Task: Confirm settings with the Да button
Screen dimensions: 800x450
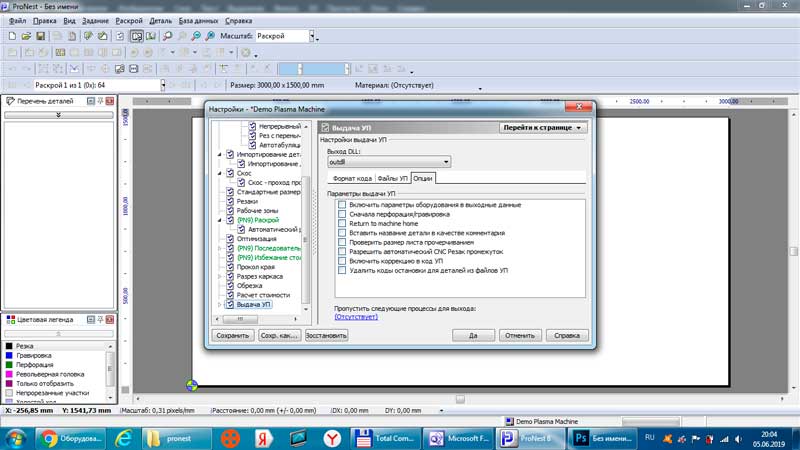Action: pyautogui.click(x=473, y=335)
